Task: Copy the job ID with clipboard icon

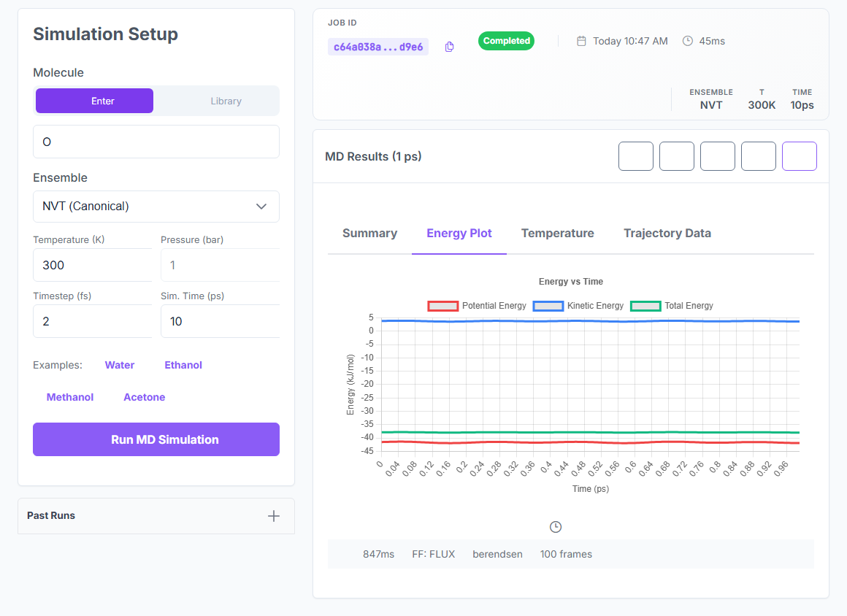Action: pos(449,47)
